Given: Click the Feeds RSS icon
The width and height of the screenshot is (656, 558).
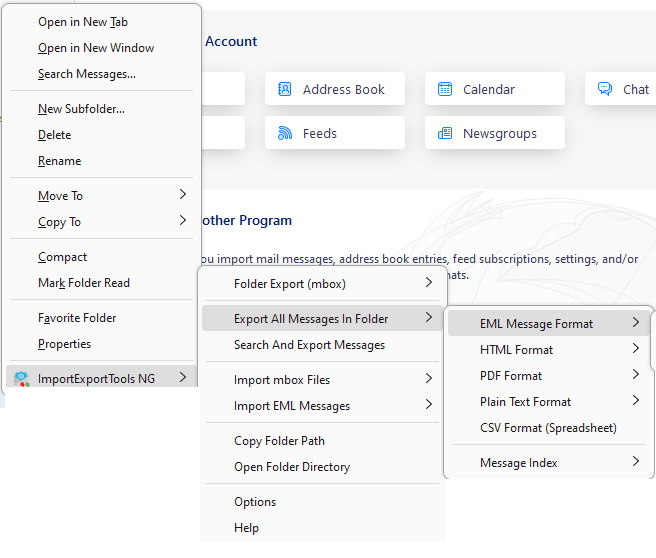Looking at the screenshot, I should click(x=284, y=133).
